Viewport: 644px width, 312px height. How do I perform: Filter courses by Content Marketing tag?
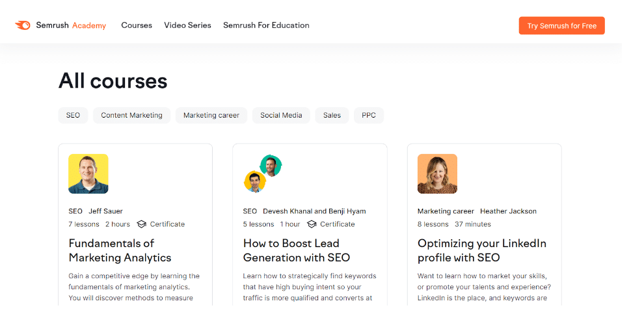click(132, 115)
